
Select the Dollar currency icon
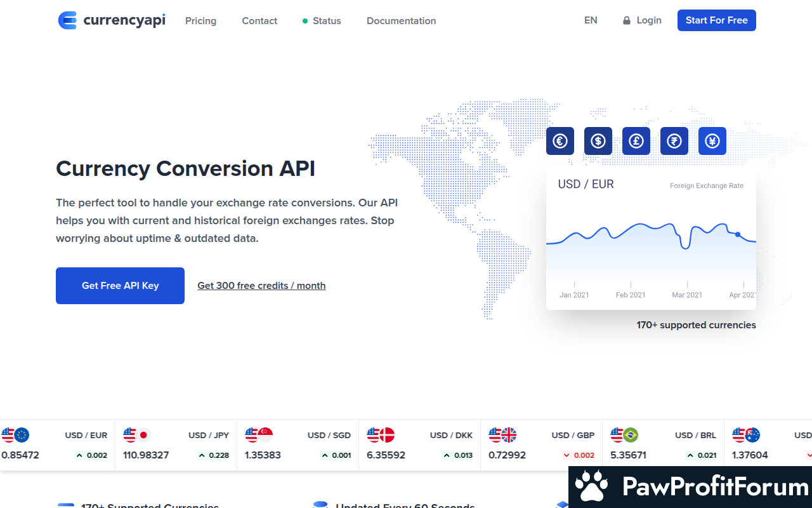[x=598, y=141]
